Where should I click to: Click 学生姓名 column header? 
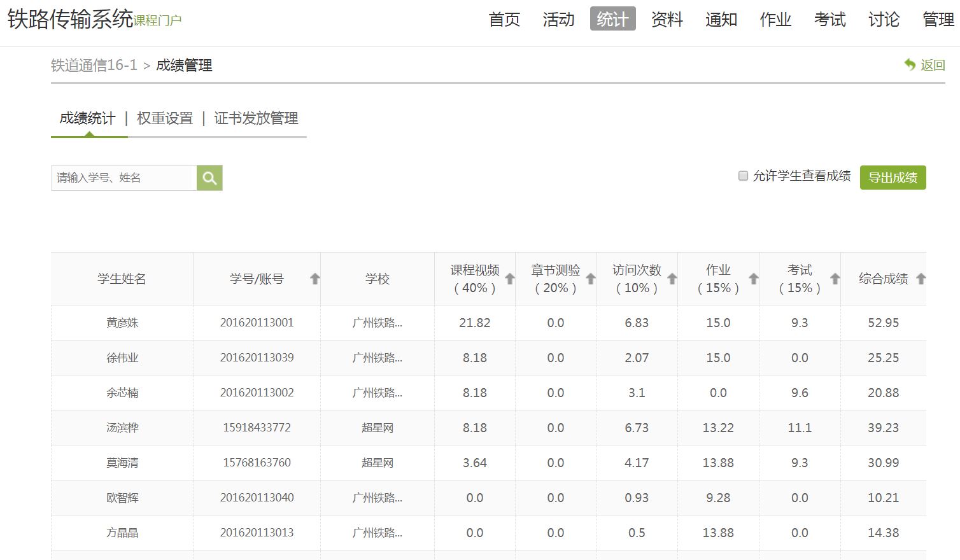pyautogui.click(x=122, y=279)
